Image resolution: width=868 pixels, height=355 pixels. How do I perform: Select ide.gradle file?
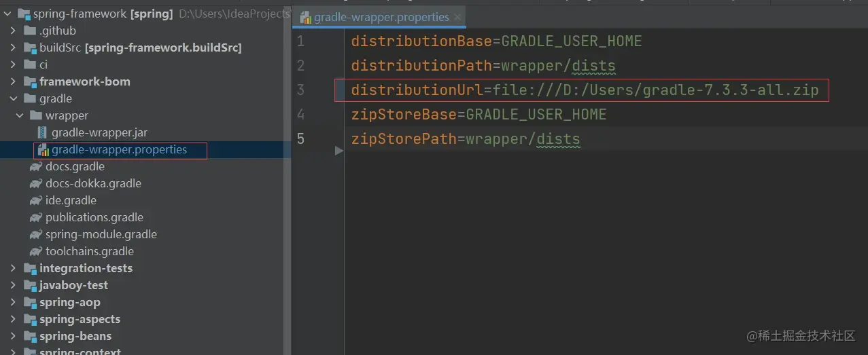(71, 200)
